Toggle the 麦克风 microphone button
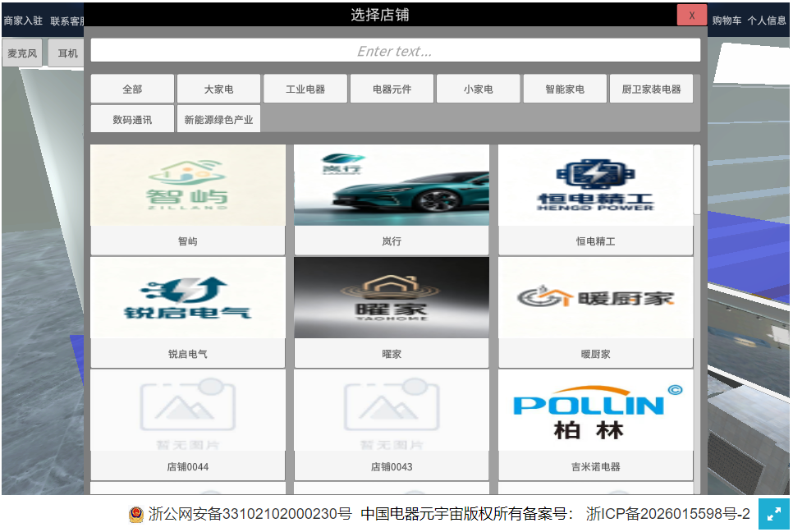This screenshot has height=532, width=793. [22, 53]
